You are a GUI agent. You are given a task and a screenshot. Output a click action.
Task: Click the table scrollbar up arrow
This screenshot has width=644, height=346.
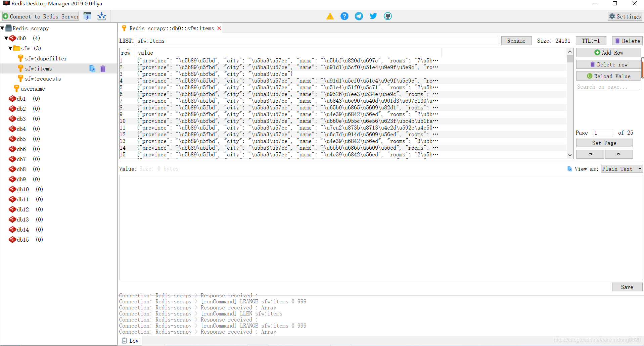coord(570,51)
